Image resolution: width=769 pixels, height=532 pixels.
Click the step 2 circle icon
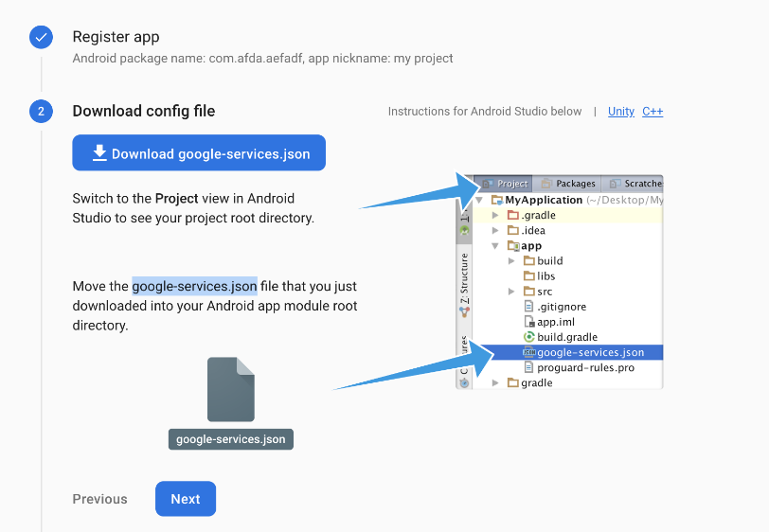tap(42, 112)
